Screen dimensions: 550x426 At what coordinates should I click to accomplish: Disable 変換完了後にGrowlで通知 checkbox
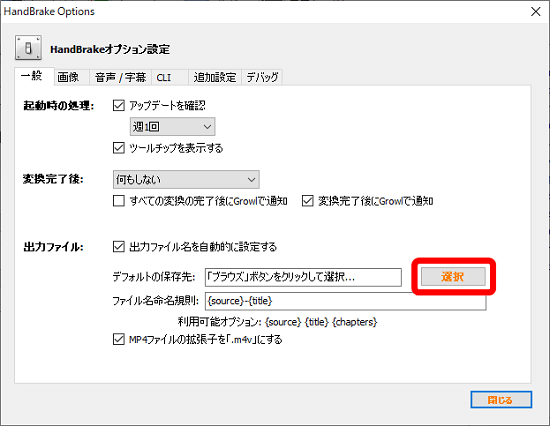pyautogui.click(x=308, y=201)
